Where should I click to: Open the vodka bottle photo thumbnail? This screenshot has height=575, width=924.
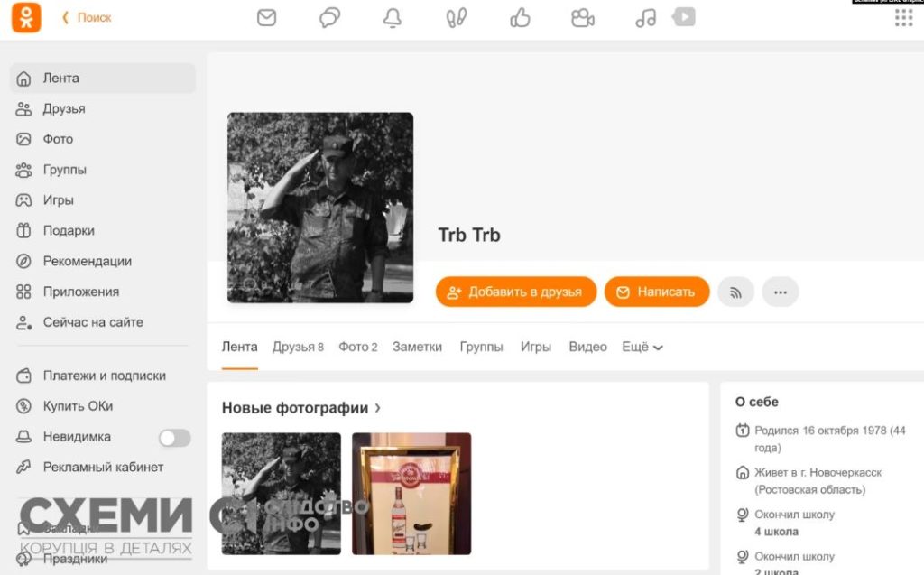click(411, 494)
